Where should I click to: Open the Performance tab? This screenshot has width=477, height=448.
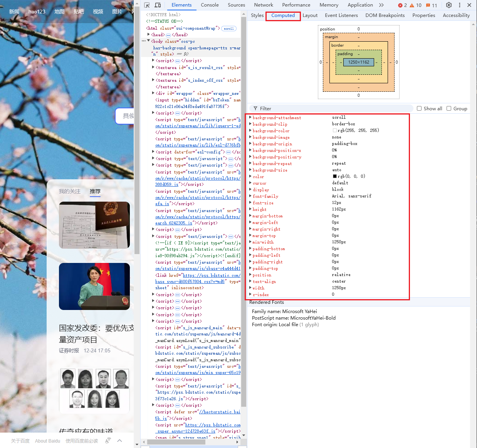(296, 5)
